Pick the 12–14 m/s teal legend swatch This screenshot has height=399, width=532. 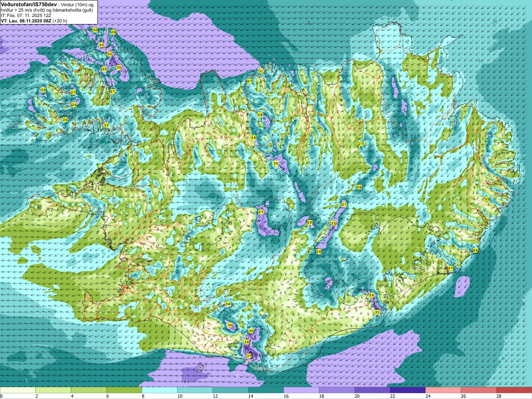231,390
